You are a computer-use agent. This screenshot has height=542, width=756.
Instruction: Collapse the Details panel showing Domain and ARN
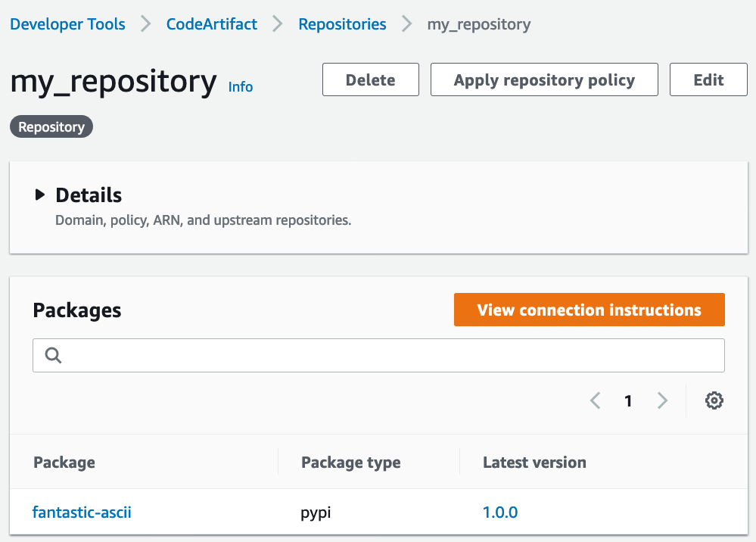click(88, 195)
